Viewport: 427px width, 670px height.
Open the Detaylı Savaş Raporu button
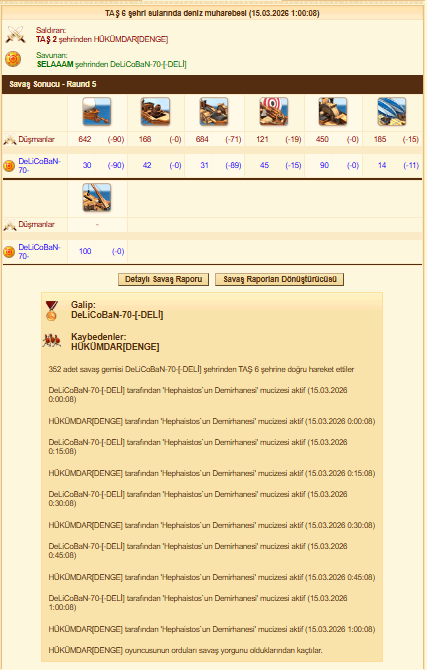click(163, 279)
